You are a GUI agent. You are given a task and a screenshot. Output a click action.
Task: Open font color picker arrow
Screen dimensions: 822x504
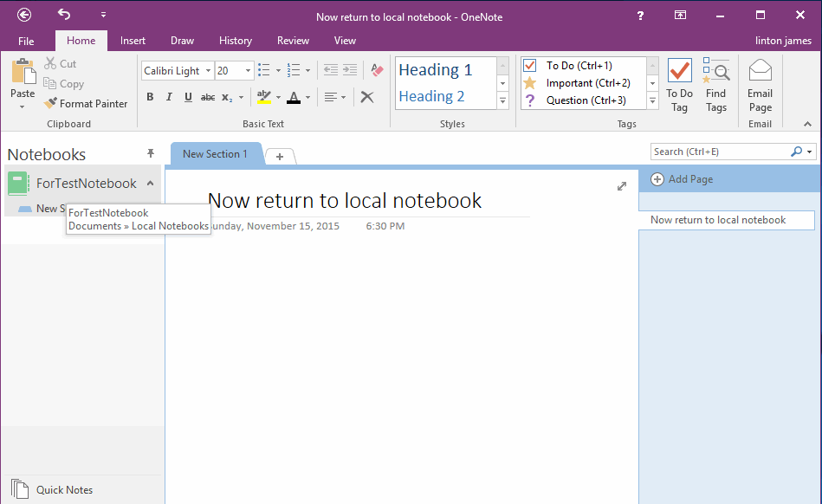307,97
